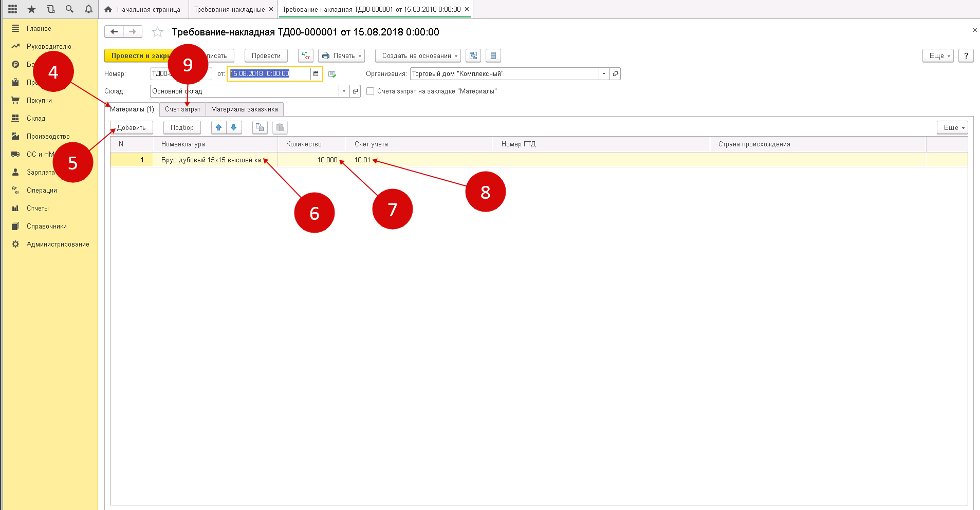
Task: Click the Подбор button
Action: point(182,127)
